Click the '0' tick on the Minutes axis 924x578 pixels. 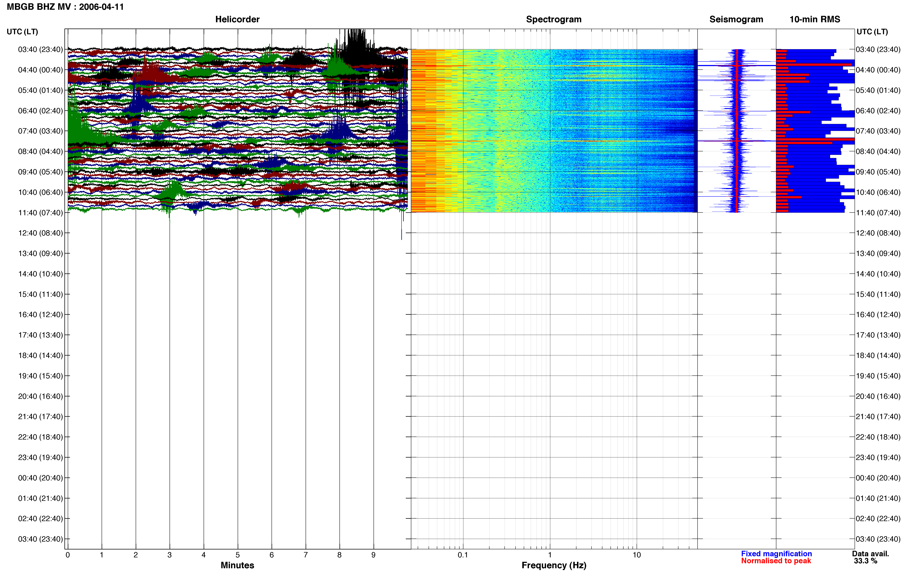[x=68, y=555]
